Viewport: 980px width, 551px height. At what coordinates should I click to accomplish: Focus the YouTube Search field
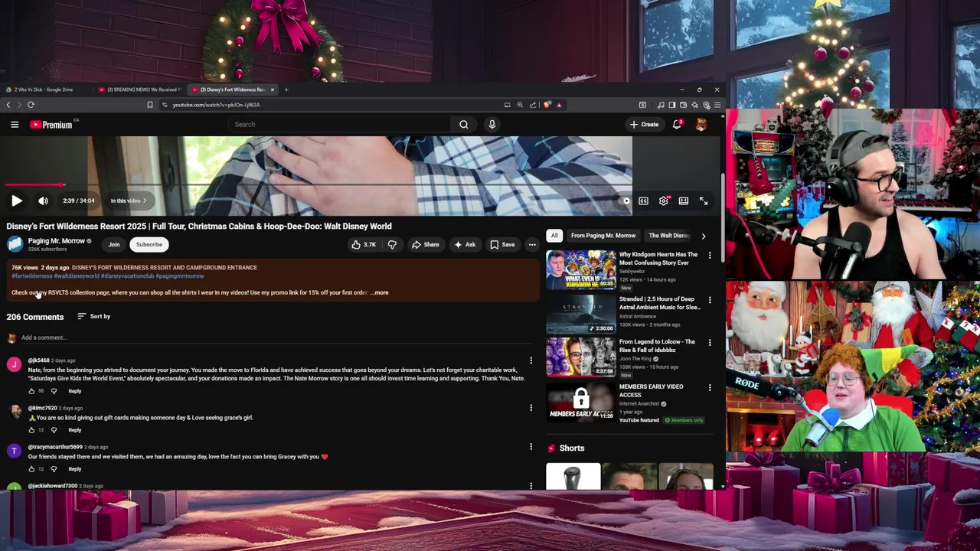click(x=341, y=124)
